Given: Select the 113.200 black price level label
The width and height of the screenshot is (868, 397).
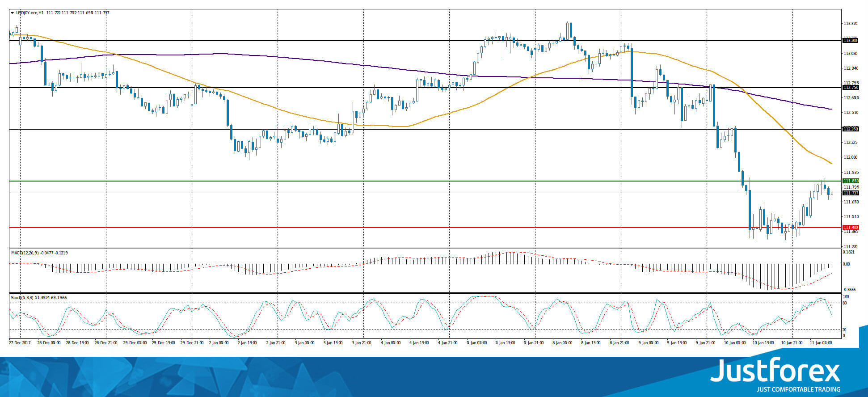Looking at the screenshot, I should (x=850, y=41).
